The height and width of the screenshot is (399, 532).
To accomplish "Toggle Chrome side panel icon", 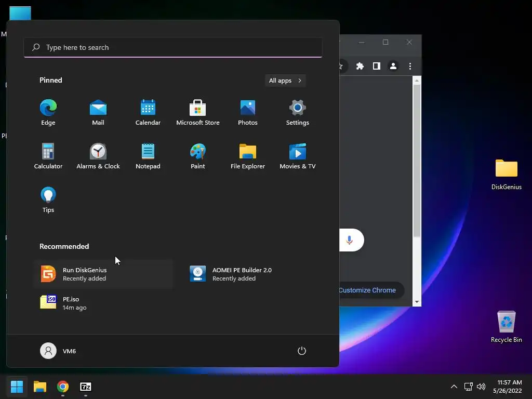I will coord(376,66).
